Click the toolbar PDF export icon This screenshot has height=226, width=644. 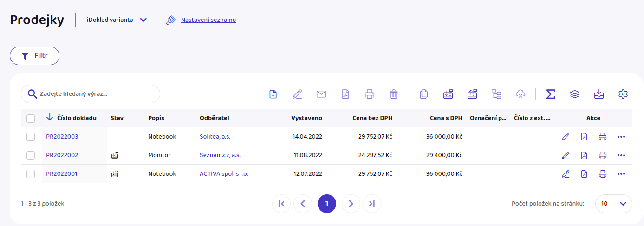[x=345, y=94]
